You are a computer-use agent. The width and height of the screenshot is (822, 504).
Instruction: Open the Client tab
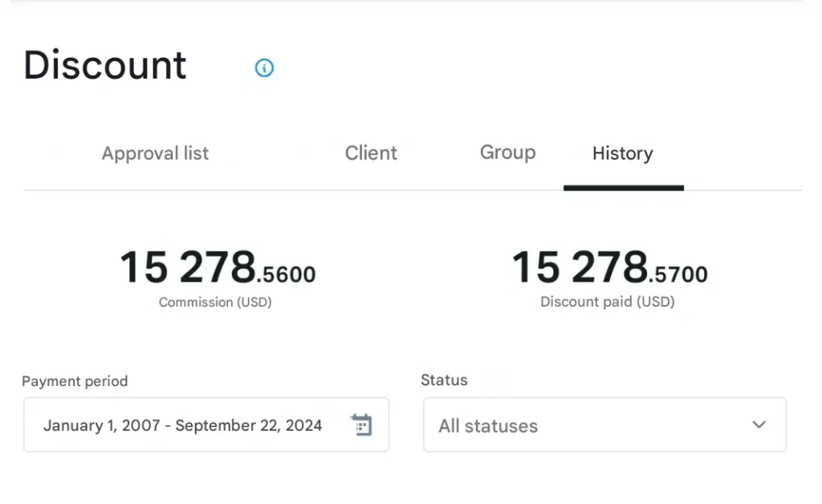371,153
